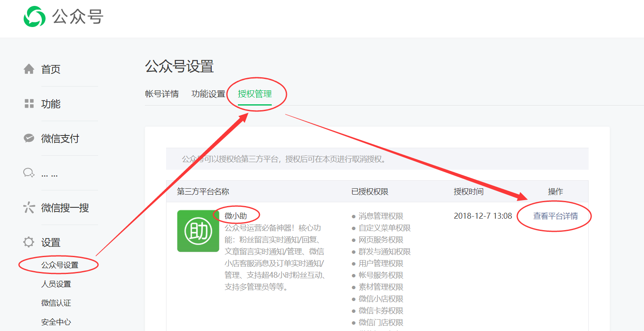
Task: Click the 授权时间 column header
Action: click(469, 191)
